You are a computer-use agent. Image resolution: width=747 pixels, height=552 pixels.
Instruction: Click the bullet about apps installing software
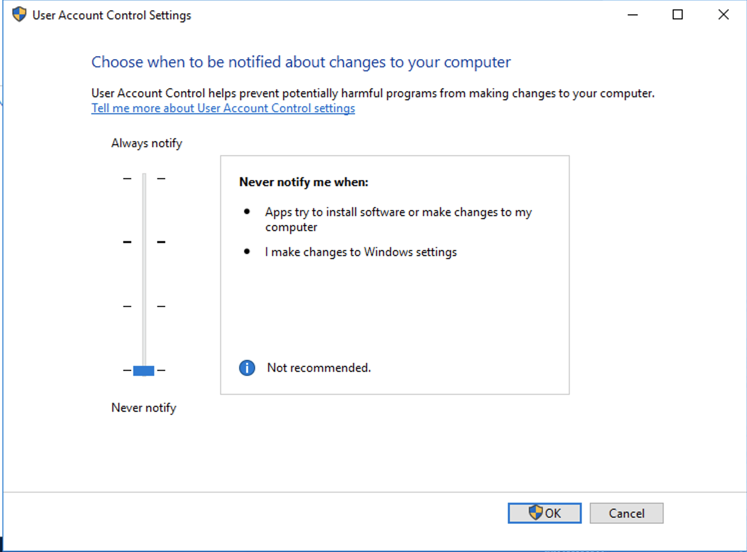pos(400,219)
